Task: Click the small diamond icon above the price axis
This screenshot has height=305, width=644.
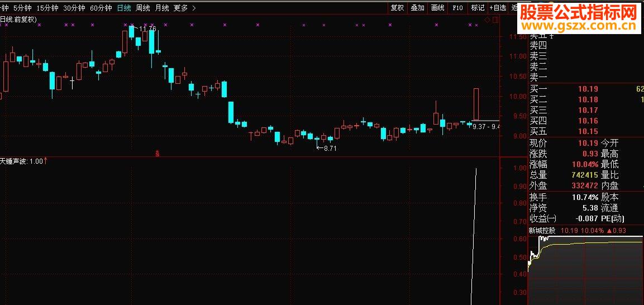Action: (x=488, y=20)
